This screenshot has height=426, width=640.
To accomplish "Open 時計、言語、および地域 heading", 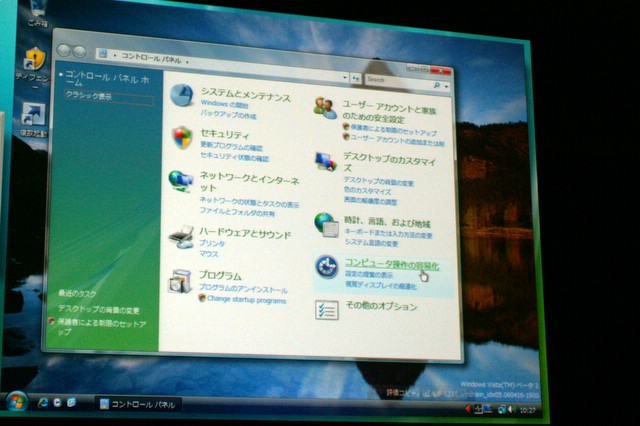I will click(x=387, y=222).
